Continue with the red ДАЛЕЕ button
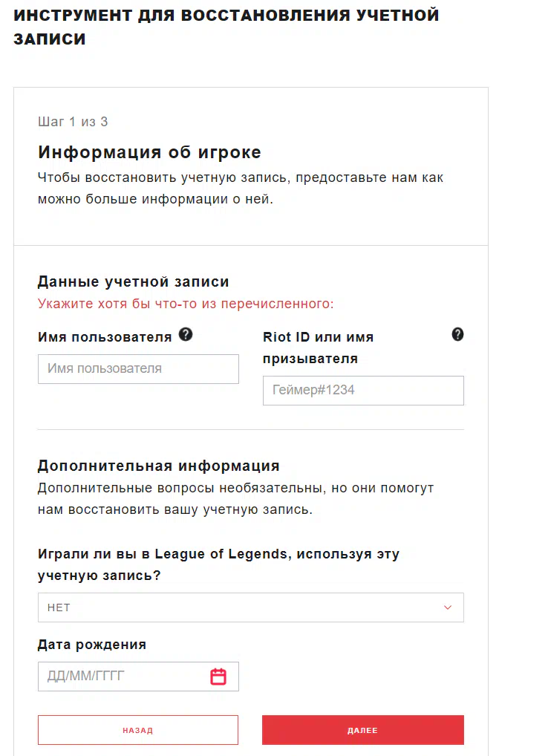The image size is (551, 756). tap(363, 730)
